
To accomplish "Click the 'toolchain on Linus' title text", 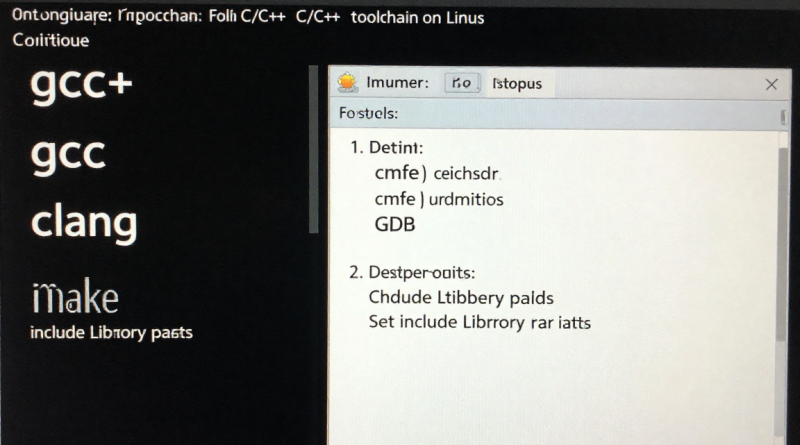I will coord(417,18).
